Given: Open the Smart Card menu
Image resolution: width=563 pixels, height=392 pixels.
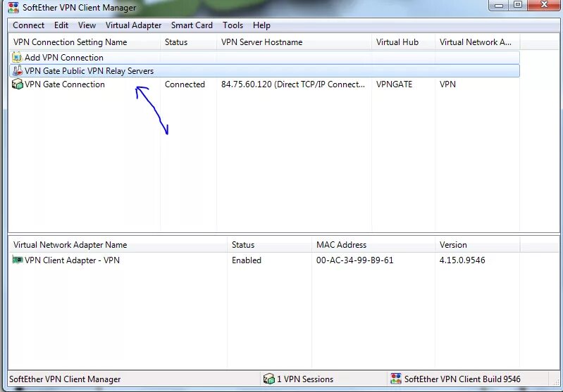Looking at the screenshot, I should [x=192, y=25].
